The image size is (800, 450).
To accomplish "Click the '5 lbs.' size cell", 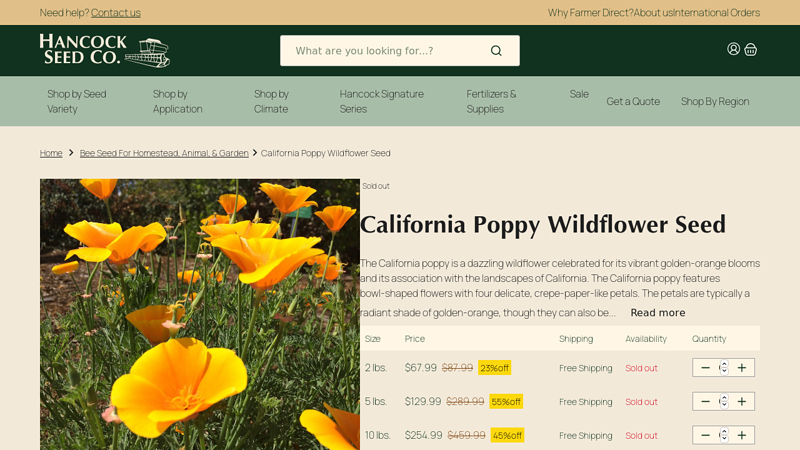I will [376, 402].
